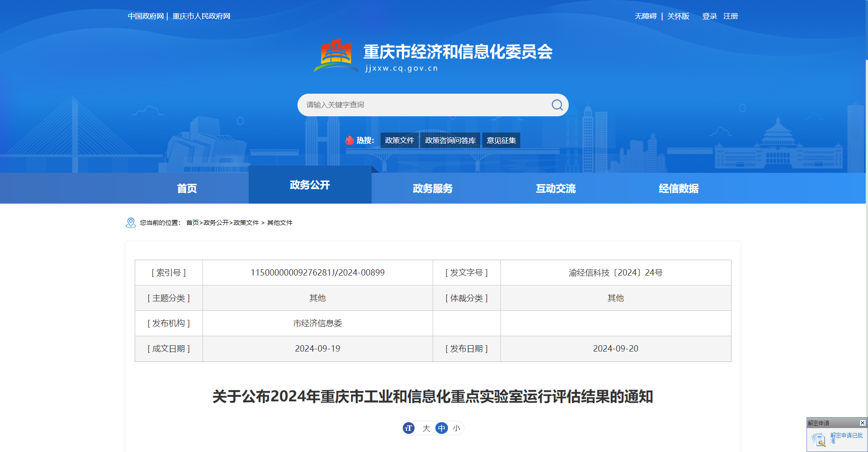This screenshot has height=452, width=868.
Task: Click the 政策咨询问答库 hot search tag
Action: click(450, 140)
